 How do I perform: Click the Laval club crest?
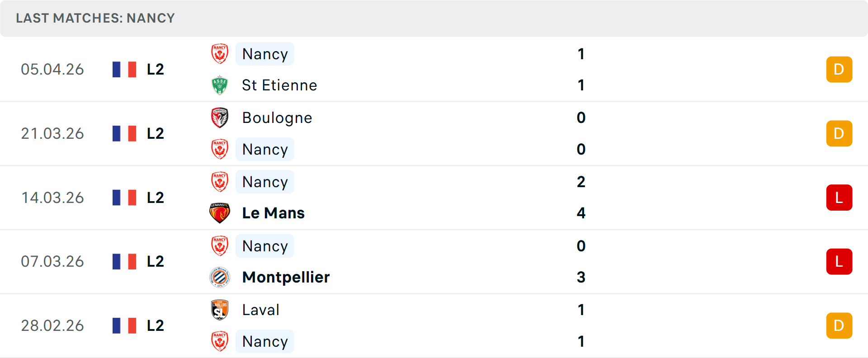tap(220, 310)
